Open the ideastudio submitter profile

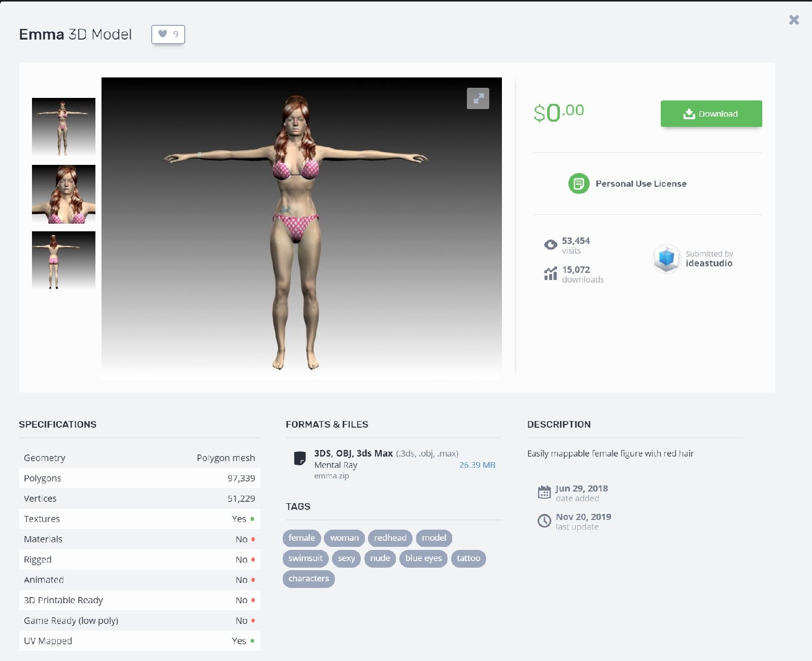[709, 263]
